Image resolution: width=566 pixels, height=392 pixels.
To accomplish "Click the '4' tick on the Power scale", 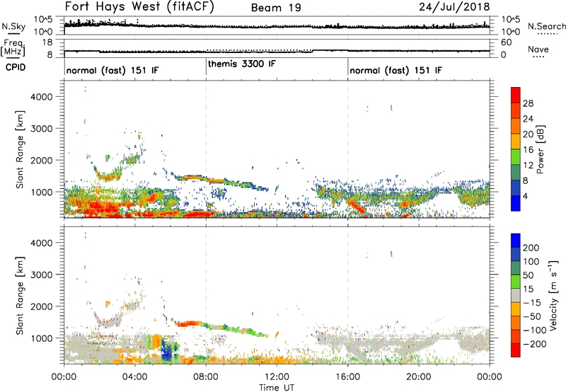I will pyautogui.click(x=526, y=196).
